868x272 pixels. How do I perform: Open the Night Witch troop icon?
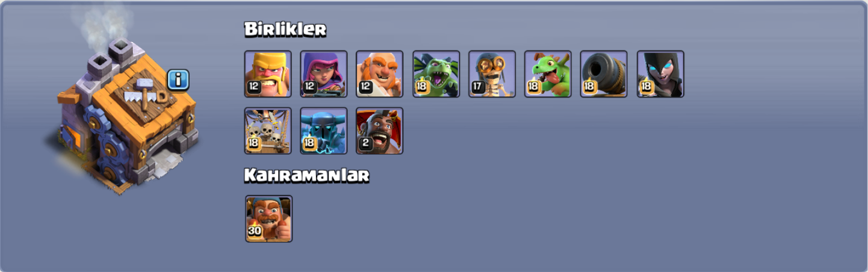tap(660, 74)
